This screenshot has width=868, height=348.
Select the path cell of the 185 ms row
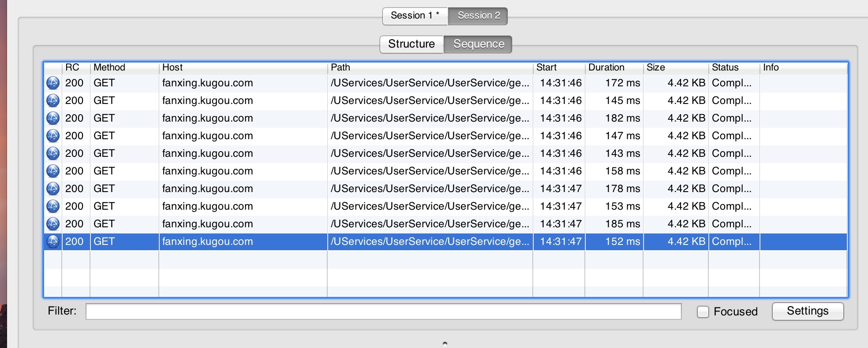click(430, 224)
